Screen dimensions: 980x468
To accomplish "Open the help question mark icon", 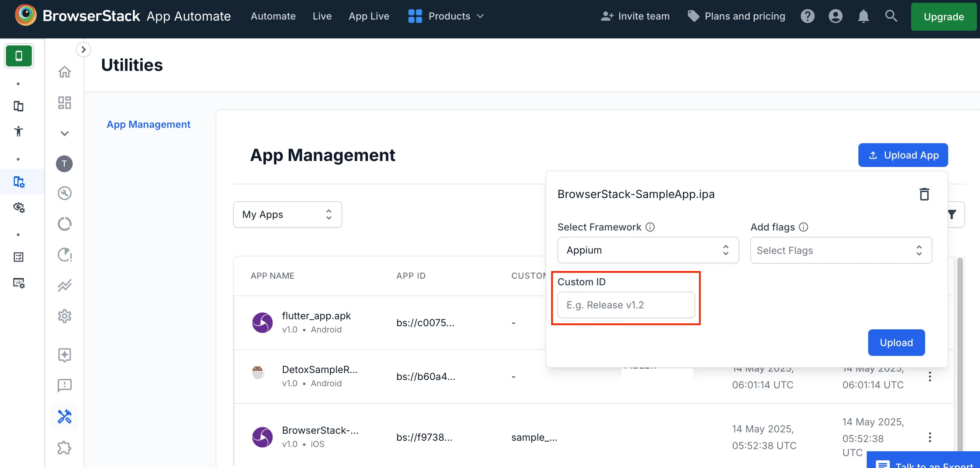I will coord(807,16).
